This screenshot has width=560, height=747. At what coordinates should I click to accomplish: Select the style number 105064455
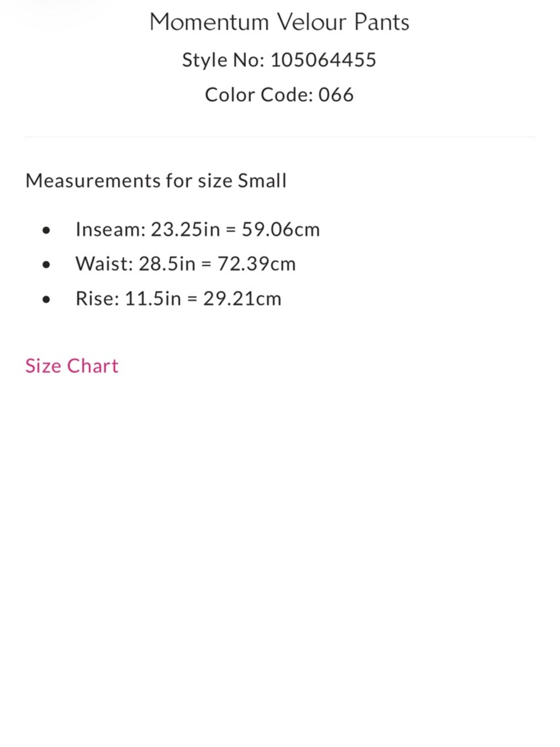(x=323, y=60)
